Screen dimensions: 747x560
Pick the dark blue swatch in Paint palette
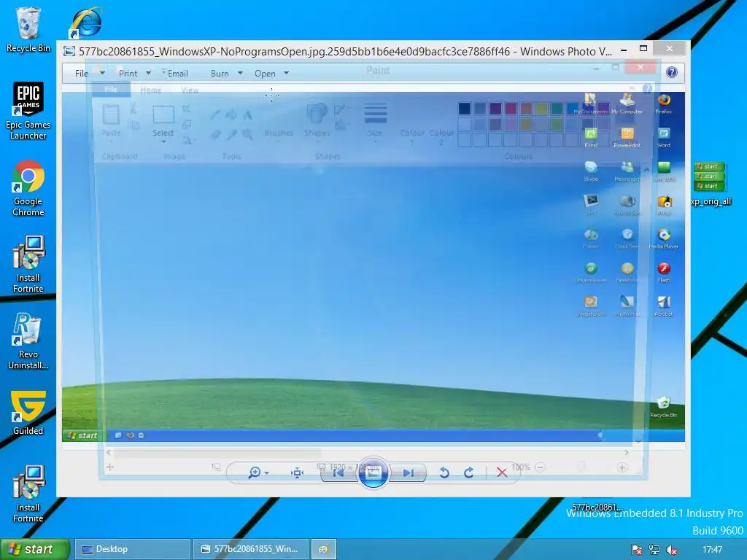coord(465,108)
